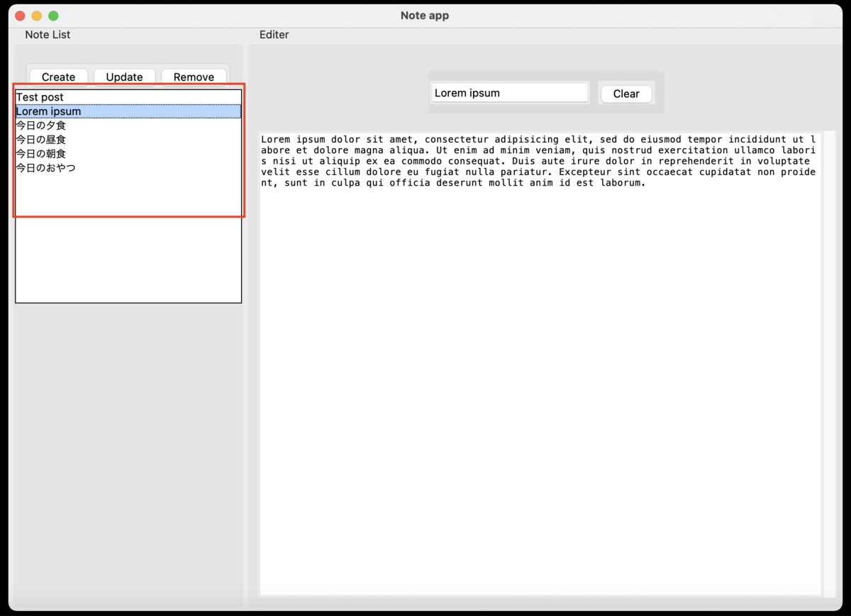
Task: Select the '今日の夕食' note
Action: [x=128, y=125]
